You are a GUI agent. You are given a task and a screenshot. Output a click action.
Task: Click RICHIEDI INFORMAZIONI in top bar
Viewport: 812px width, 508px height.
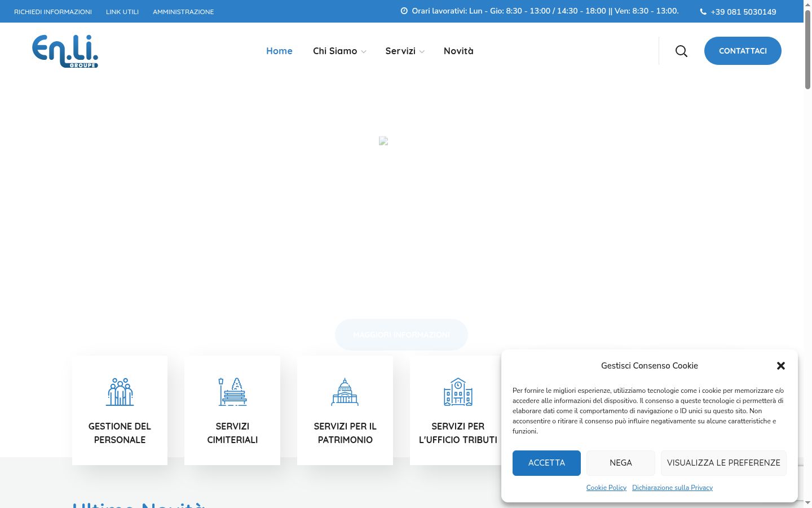tap(53, 11)
